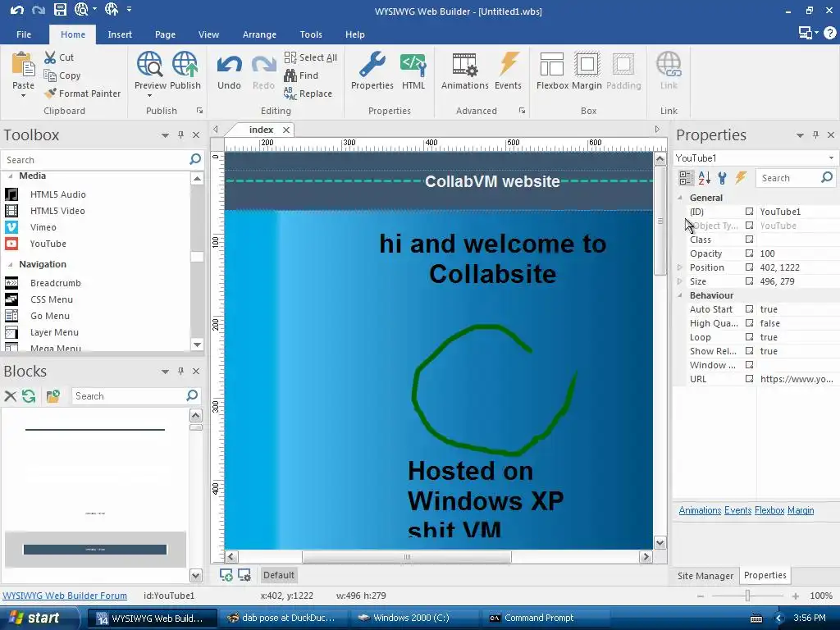Toggle marker box next to Auto Start

point(750,309)
